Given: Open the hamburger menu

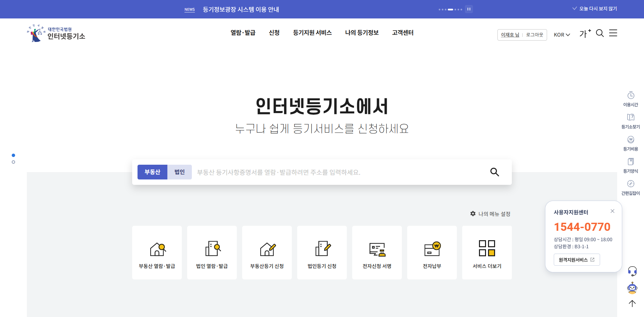Looking at the screenshot, I should tap(613, 33).
